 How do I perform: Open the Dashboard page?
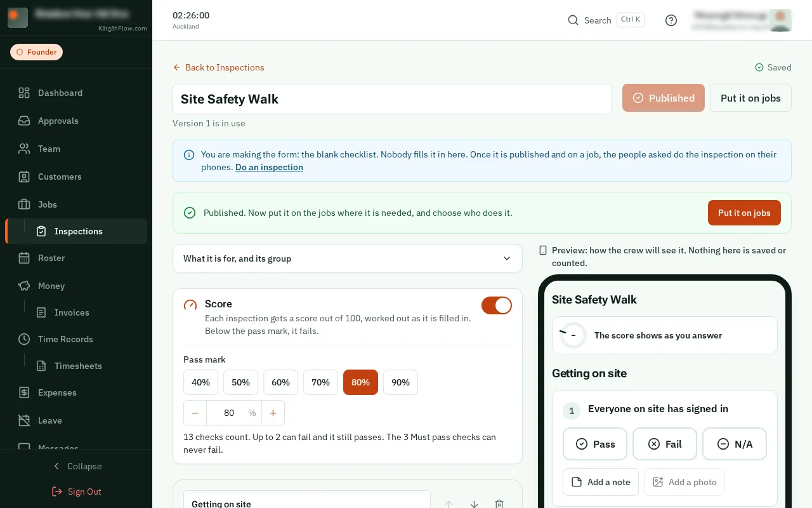pos(76,93)
